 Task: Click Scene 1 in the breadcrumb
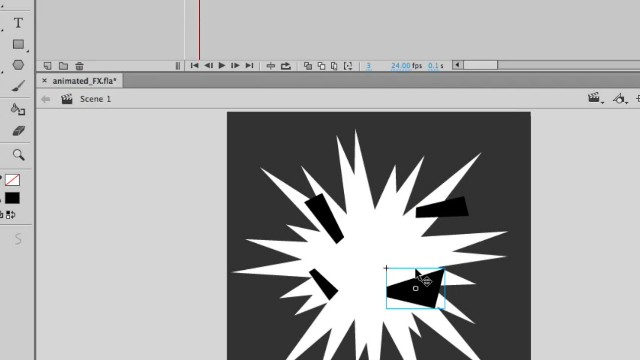tap(95, 99)
